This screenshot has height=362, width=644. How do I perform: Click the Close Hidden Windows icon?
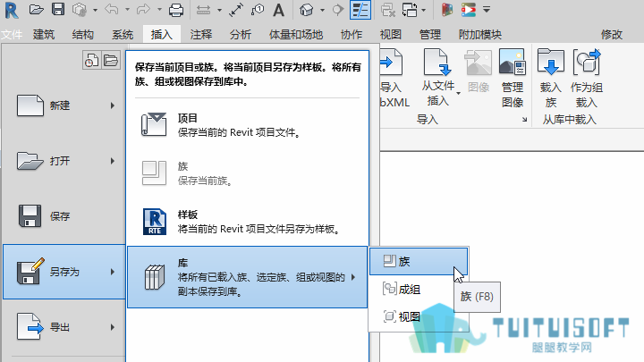point(387,10)
